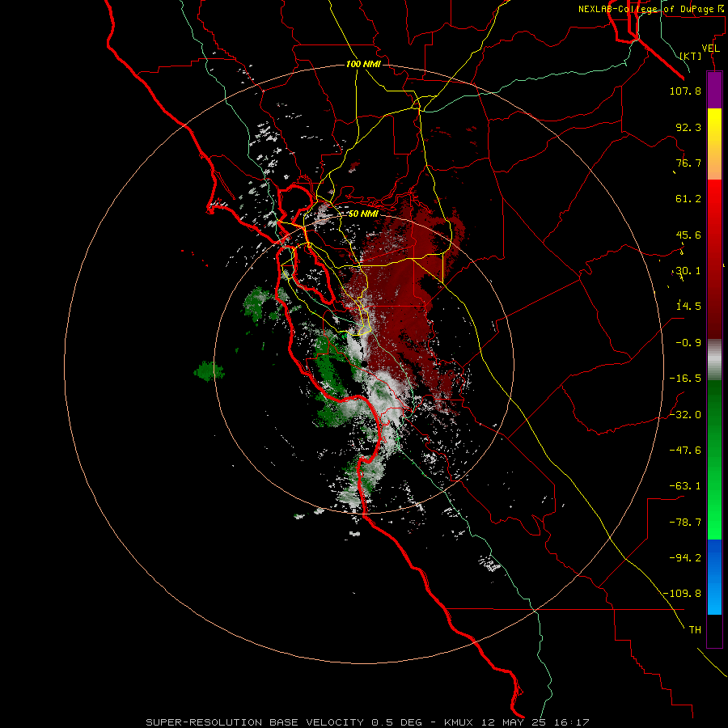Select the 61.2 legend value
This screenshot has height=728, width=728.
tap(688, 199)
